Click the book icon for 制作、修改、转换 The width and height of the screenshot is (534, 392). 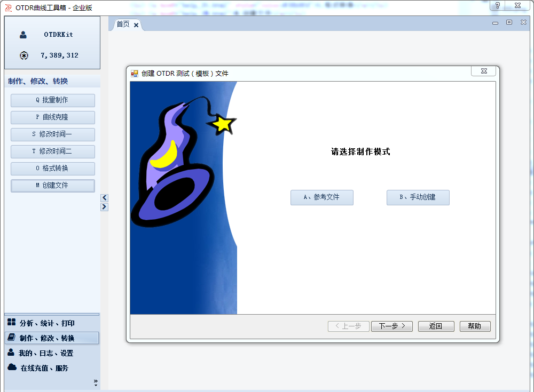point(11,338)
